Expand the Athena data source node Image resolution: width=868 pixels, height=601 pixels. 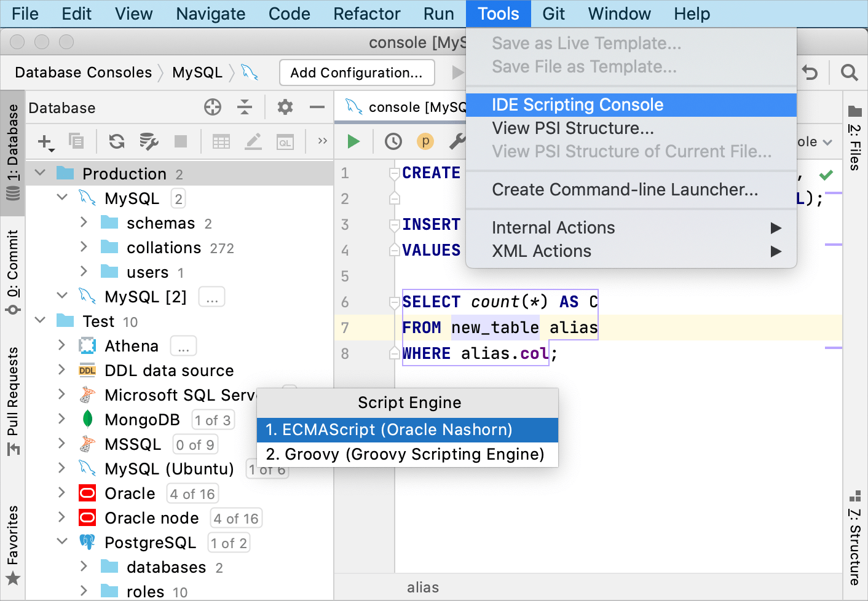click(61, 345)
